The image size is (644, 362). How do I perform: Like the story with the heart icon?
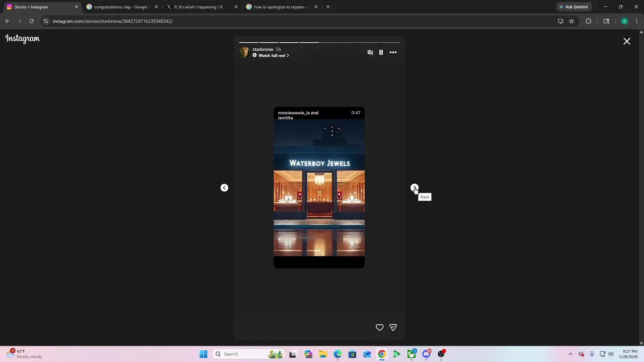pos(380,327)
